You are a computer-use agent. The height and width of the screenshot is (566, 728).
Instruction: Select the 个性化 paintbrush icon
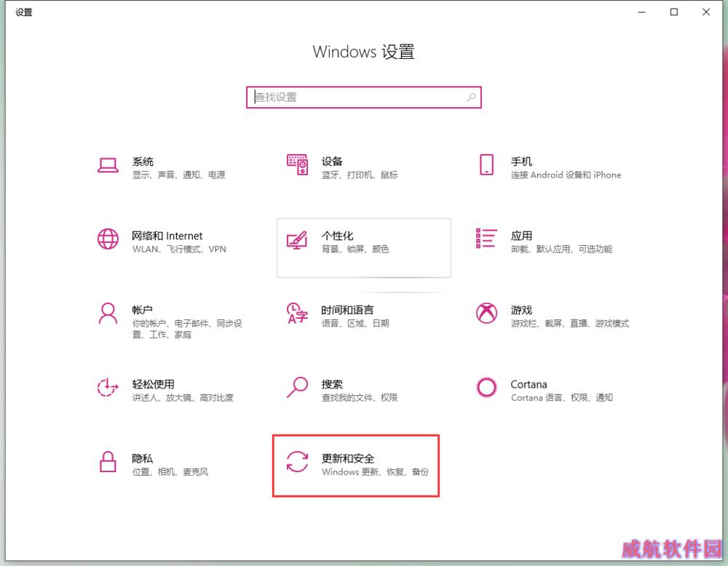(297, 239)
